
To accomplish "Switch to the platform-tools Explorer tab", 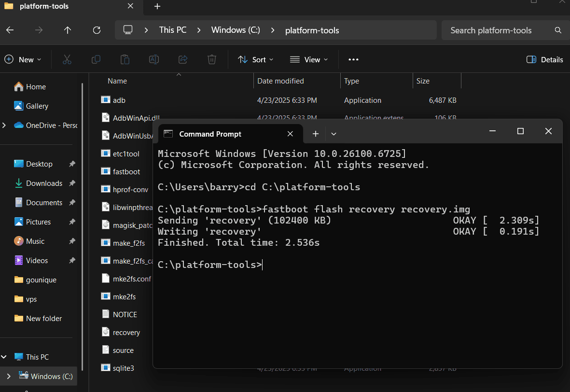I will tap(71, 7).
